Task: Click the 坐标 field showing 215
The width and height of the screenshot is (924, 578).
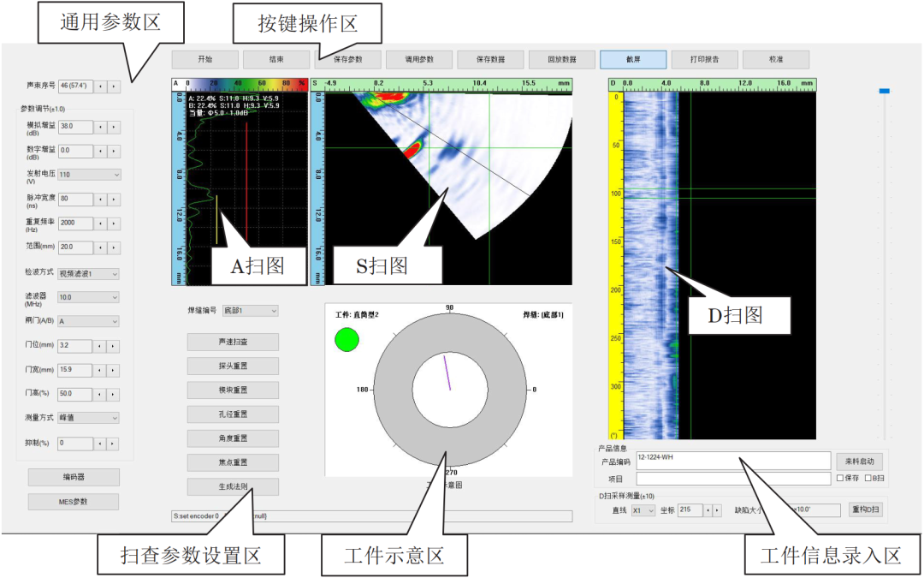Action: [690, 510]
